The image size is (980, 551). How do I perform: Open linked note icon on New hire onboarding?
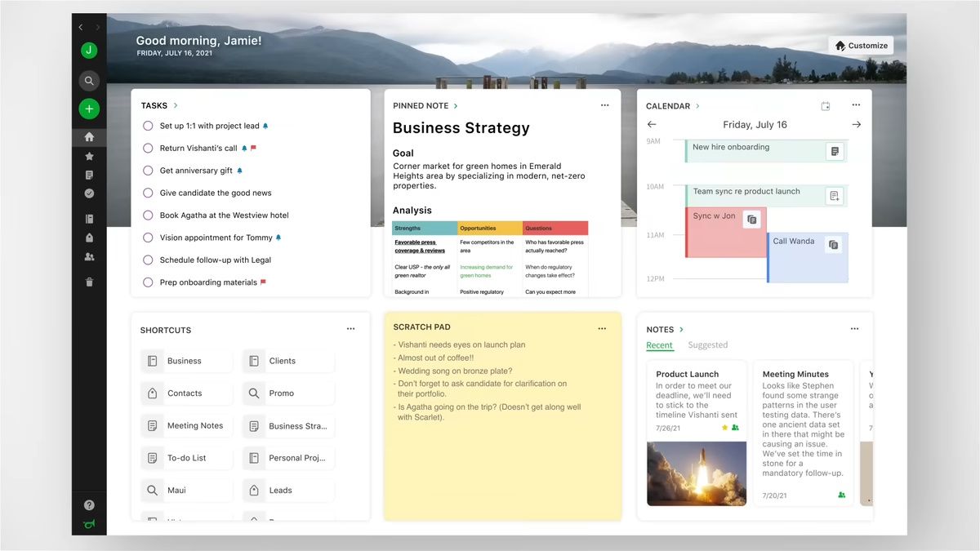tap(834, 151)
